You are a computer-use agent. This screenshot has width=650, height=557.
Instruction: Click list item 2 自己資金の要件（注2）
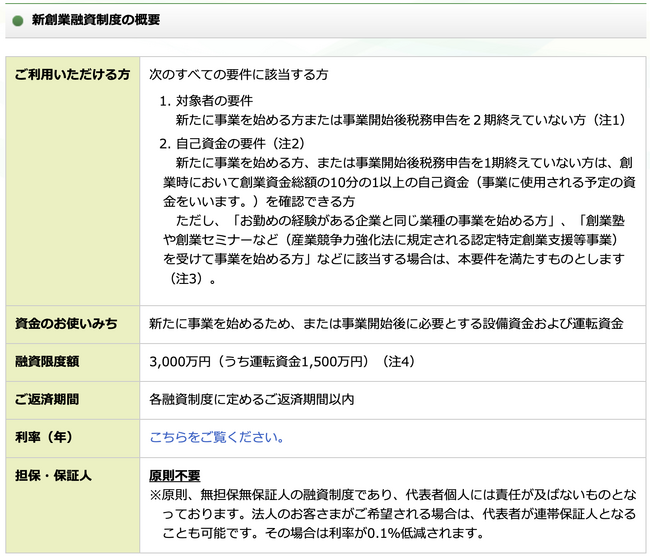(231, 143)
